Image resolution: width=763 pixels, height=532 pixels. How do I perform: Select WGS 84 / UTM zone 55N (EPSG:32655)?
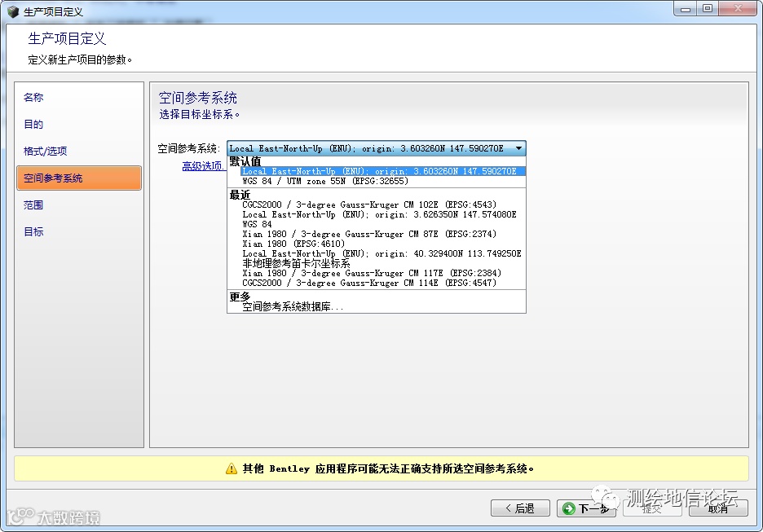coord(325,181)
